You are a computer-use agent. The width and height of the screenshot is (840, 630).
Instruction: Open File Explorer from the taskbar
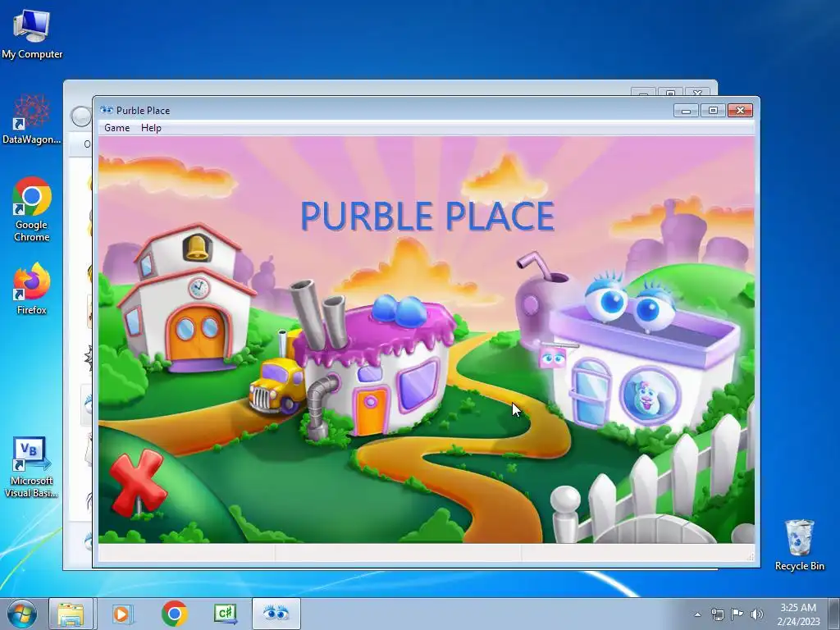(x=71, y=614)
